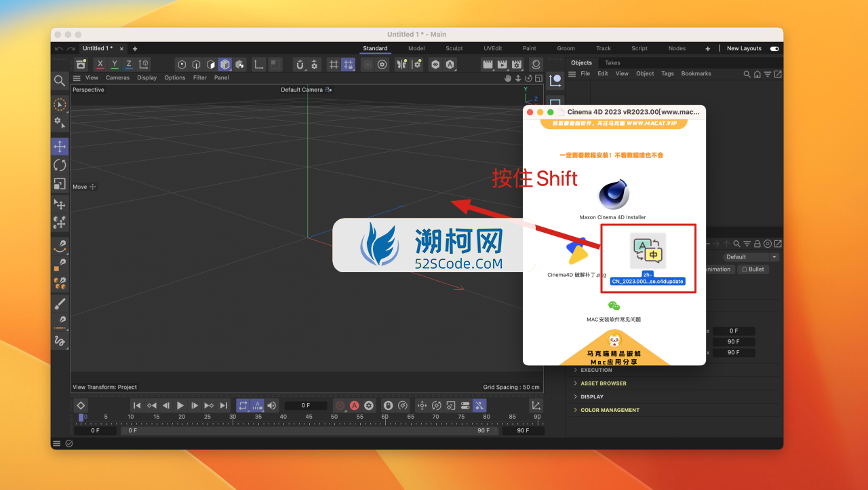The image size is (868, 490).
Task: Switch to the Sculpt layout tab
Action: click(454, 48)
